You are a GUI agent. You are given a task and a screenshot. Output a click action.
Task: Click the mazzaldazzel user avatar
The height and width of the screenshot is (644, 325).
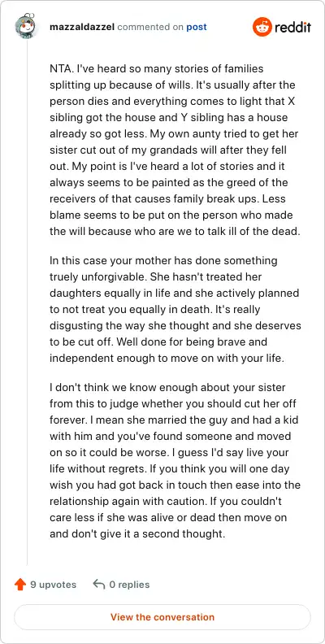(x=27, y=27)
